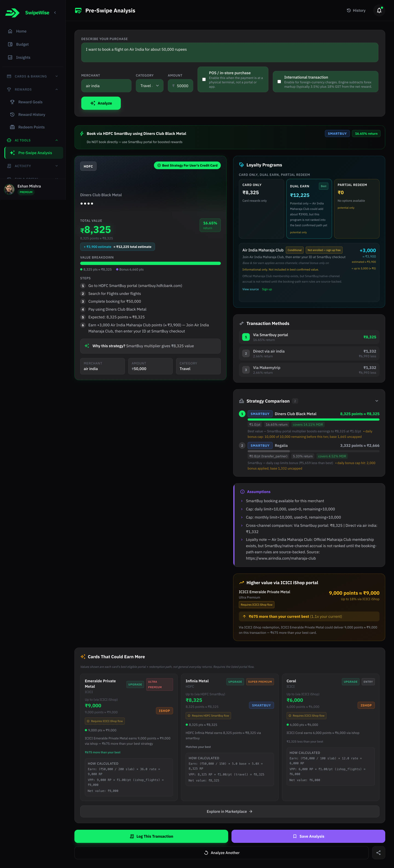Click the Sign up link for Maharaja Club
The image size is (394, 868).
(x=267, y=289)
